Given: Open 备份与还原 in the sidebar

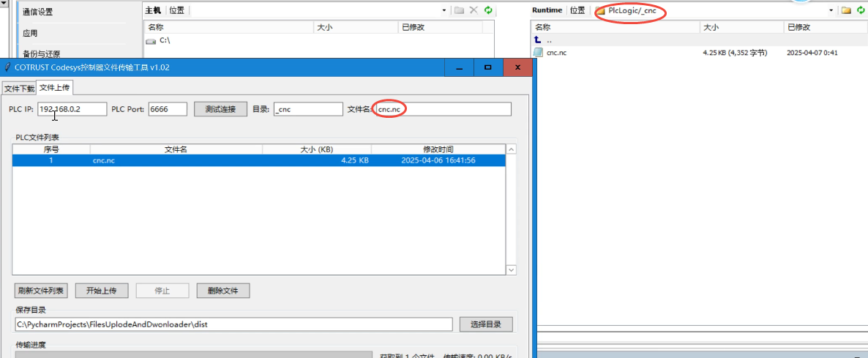Looking at the screenshot, I should coord(42,53).
